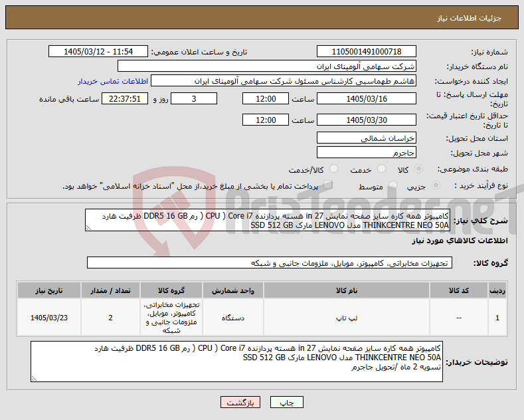Click the price validity hour 12:00 field
Image resolution: width=524 pixels, height=420 pixels.
(266, 120)
